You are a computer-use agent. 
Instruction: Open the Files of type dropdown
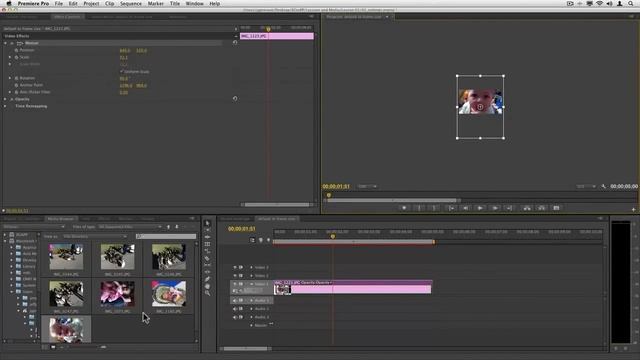[130, 227]
